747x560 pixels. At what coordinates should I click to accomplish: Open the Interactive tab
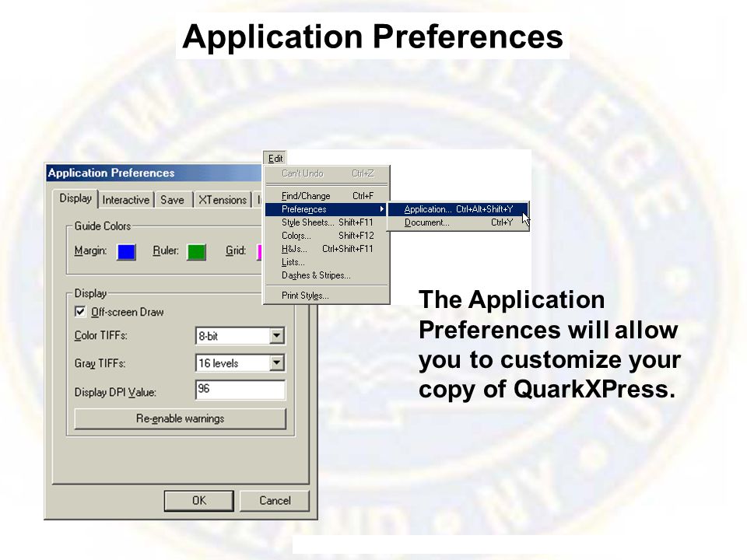pos(126,200)
